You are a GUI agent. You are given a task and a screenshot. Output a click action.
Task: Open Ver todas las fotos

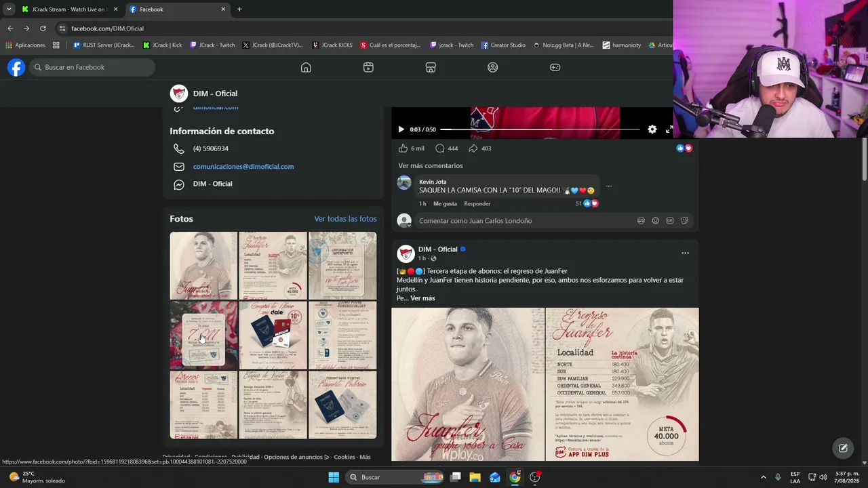pyautogui.click(x=345, y=219)
